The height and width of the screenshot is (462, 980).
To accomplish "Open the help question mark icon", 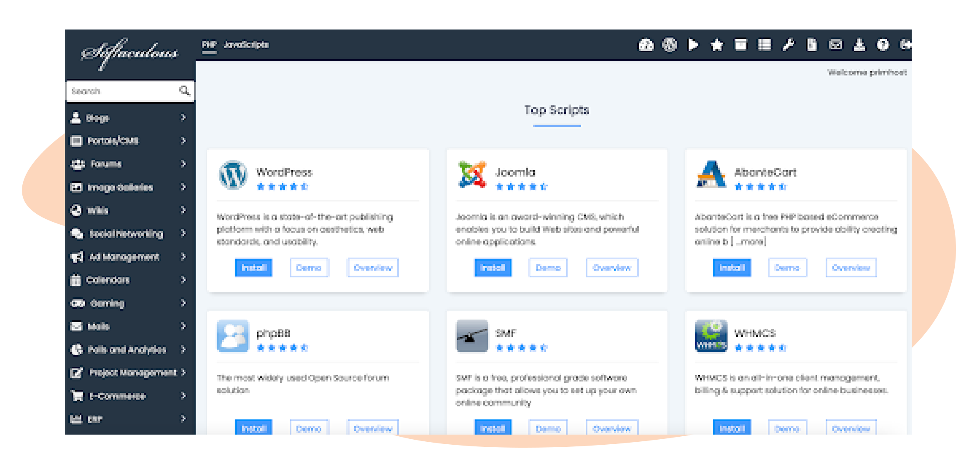I will [883, 45].
